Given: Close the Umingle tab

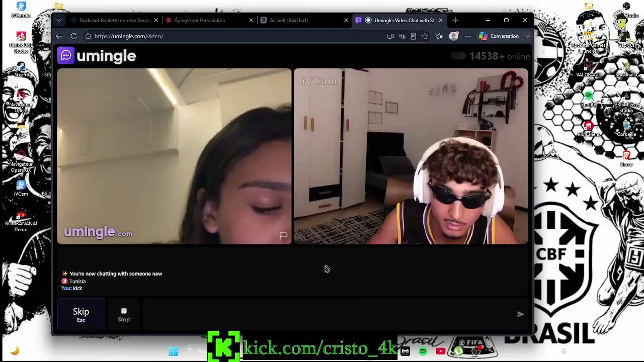Looking at the screenshot, I should (x=441, y=21).
